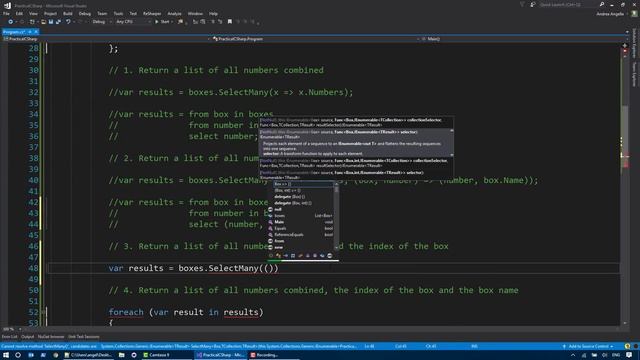Click the first filter icon under completion list
The height and width of the screenshot is (360, 640).
(x=271, y=256)
